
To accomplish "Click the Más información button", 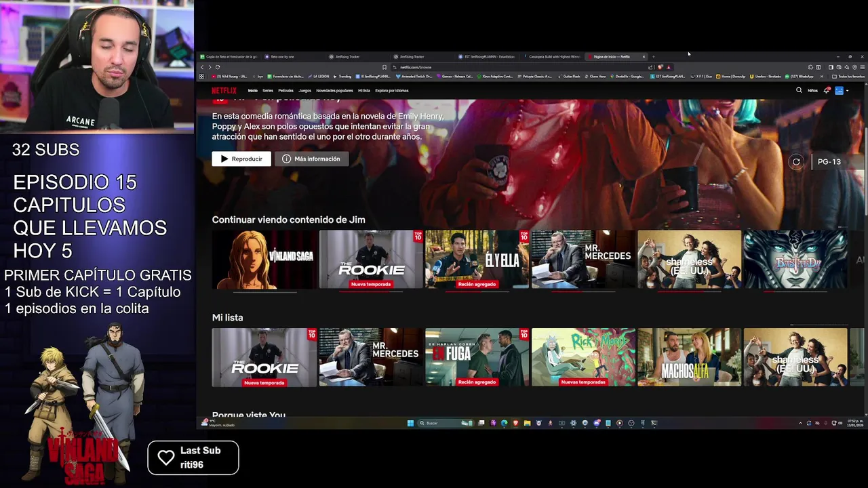I will 311,159.
